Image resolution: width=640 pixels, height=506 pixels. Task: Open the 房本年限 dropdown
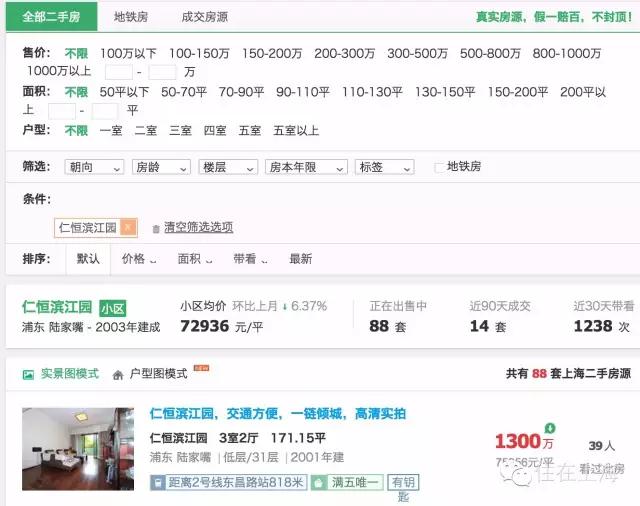pos(306,167)
